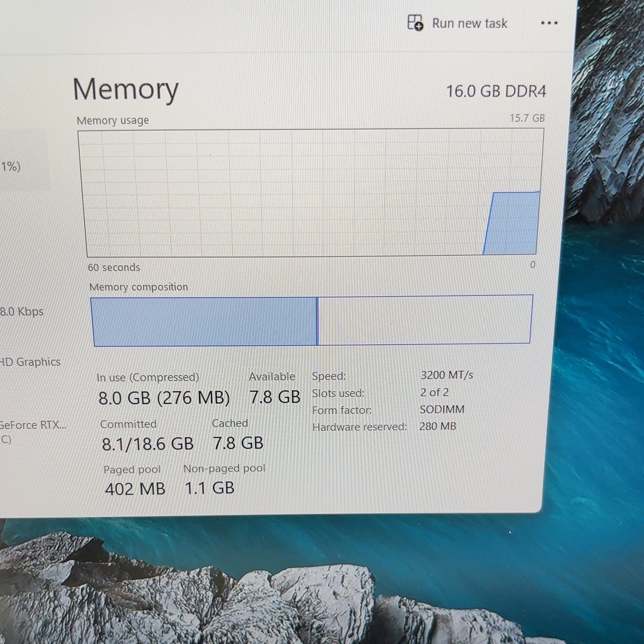Select the highlighted memory sidebar item

click(22, 160)
